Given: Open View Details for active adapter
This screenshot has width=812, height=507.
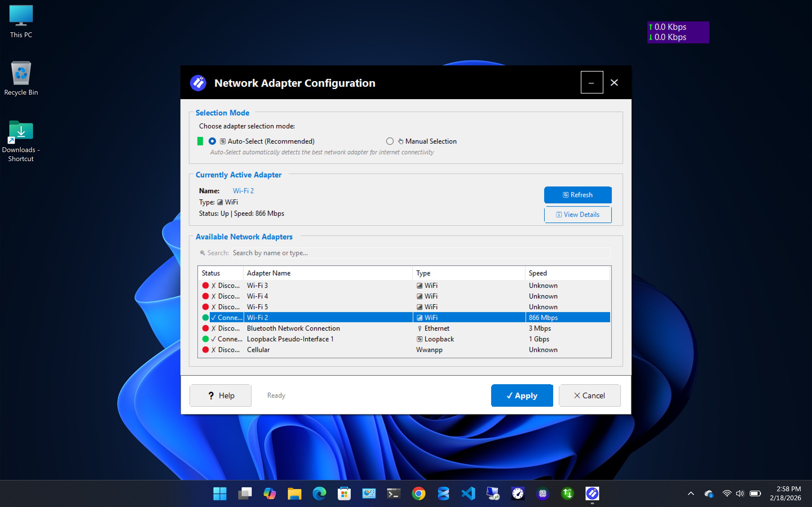Looking at the screenshot, I should [x=577, y=215].
